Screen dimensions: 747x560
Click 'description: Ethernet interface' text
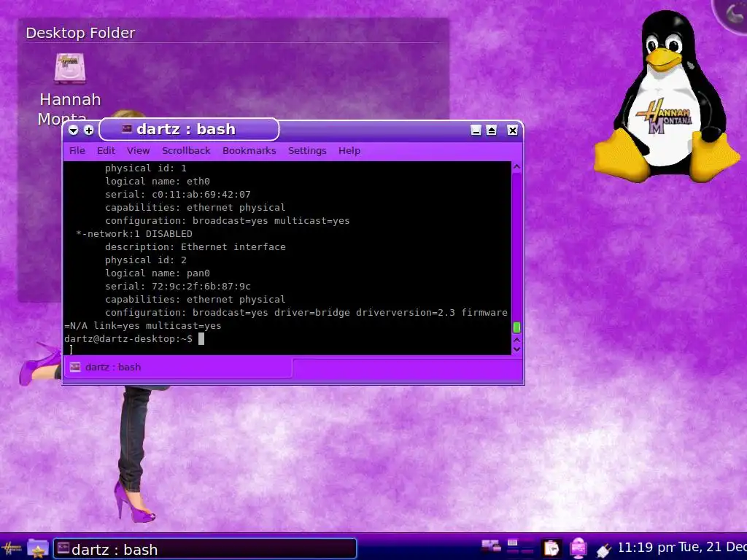[196, 246]
